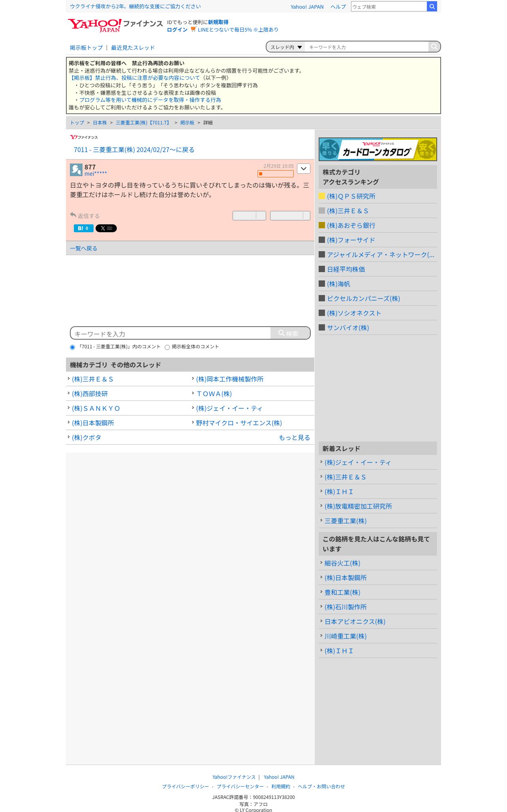507x812 pixels.
Task: Go to 三菱重工業(株)【7011.T】 breadcrumb
Action: click(143, 123)
